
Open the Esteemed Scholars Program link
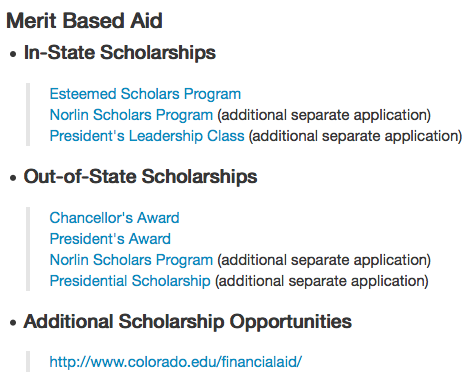pos(145,94)
